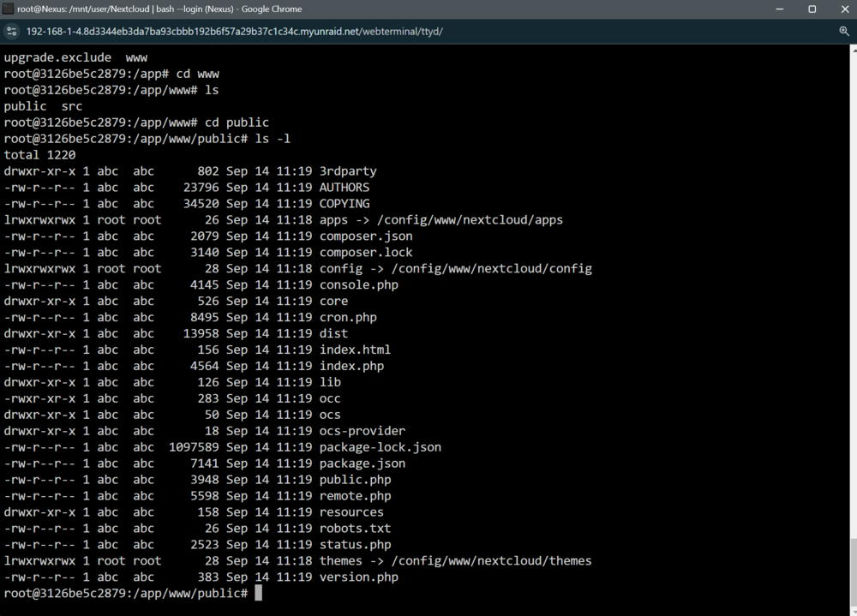Click the window title text

pos(159,9)
